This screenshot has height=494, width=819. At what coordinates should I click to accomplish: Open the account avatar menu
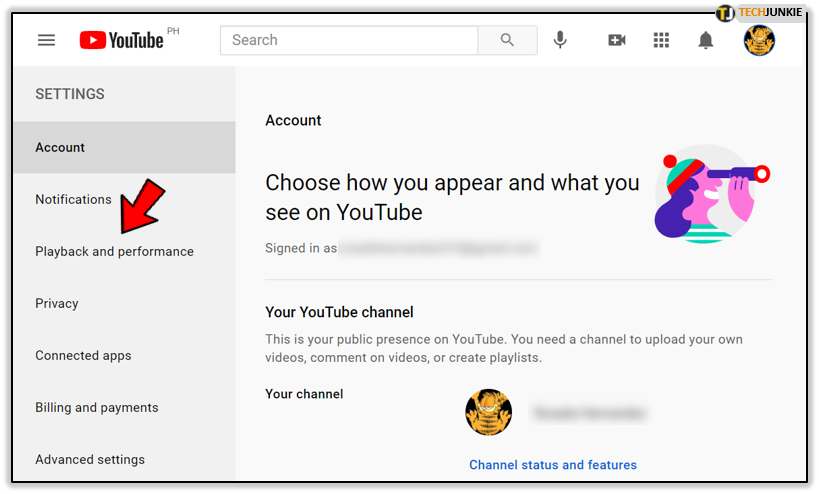pyautogui.click(x=759, y=40)
